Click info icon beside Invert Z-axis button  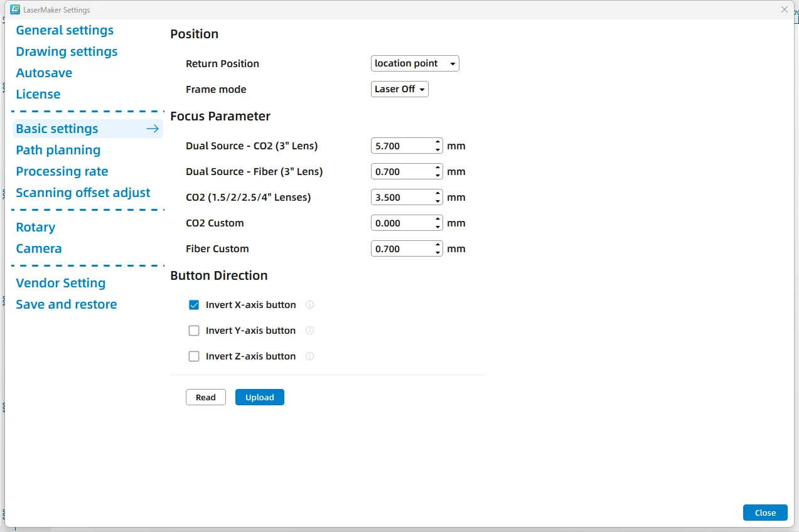point(309,356)
